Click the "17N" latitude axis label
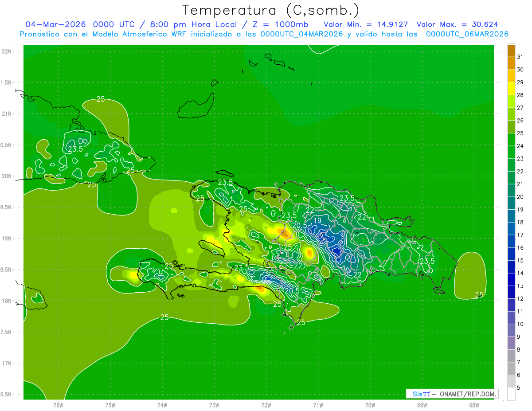The image size is (532, 411). point(7,363)
